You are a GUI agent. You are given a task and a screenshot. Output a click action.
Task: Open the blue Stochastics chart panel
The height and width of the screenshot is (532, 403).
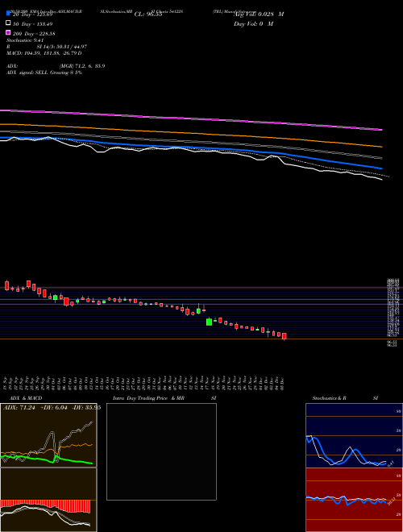pos(354,435)
